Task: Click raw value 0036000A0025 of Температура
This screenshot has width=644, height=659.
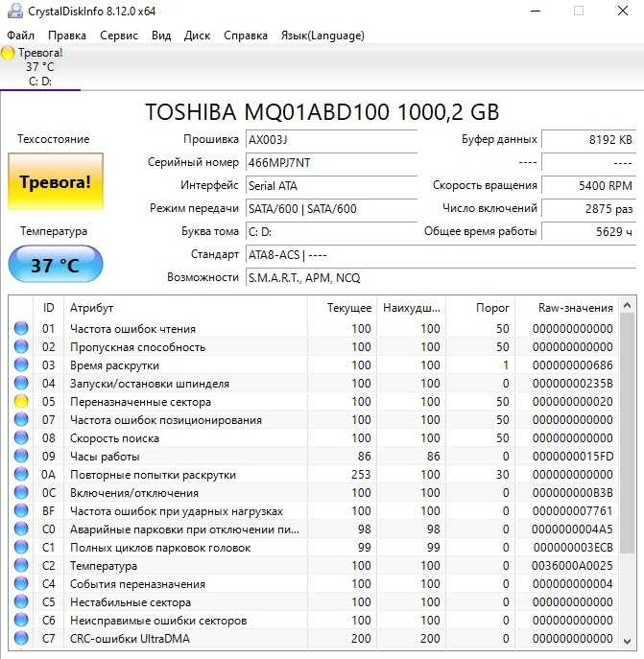Action: [x=572, y=566]
